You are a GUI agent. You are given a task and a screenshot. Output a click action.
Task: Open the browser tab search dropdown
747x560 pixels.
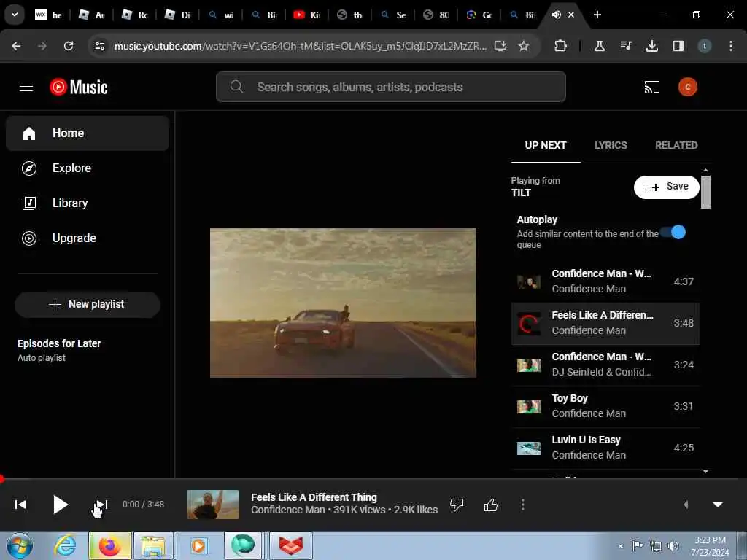click(15, 15)
